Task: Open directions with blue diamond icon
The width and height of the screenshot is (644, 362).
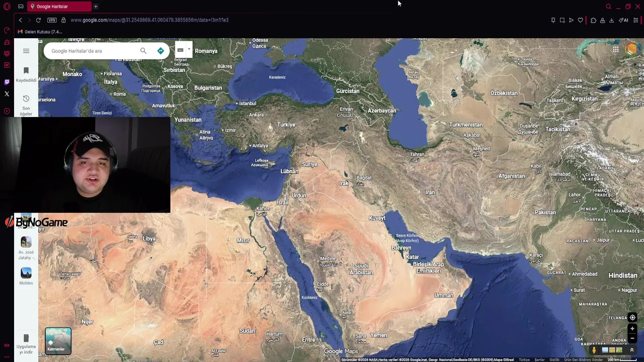Action: tap(160, 51)
